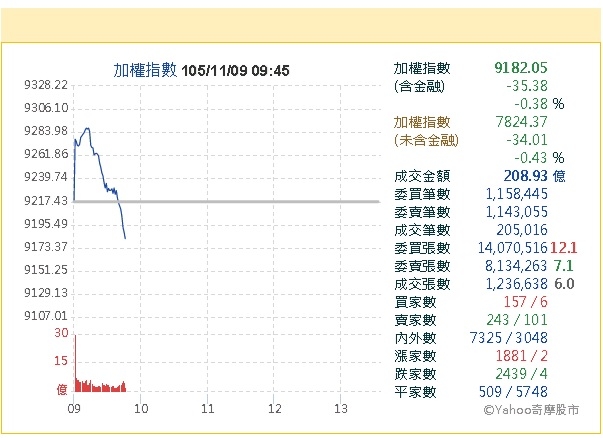Click the change value -34.01
Viewport: 603px width, 438px height.
[527, 140]
